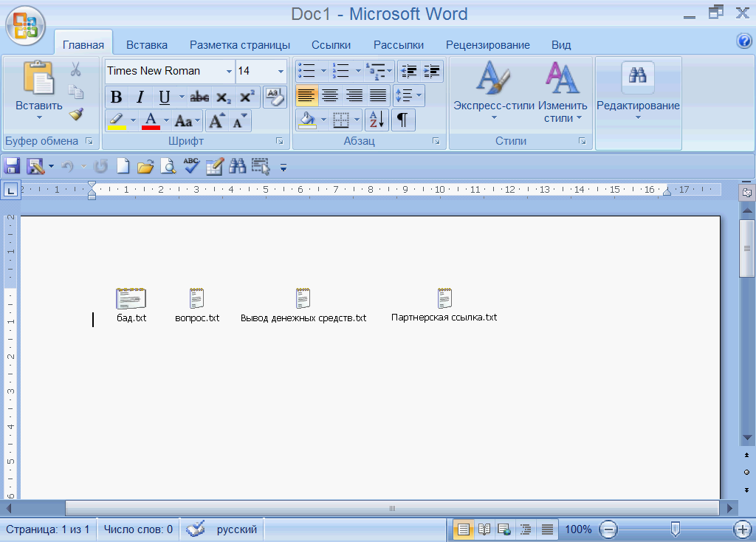Click Изменить стили button
Viewport: 756px width, 542px height.
click(x=563, y=92)
